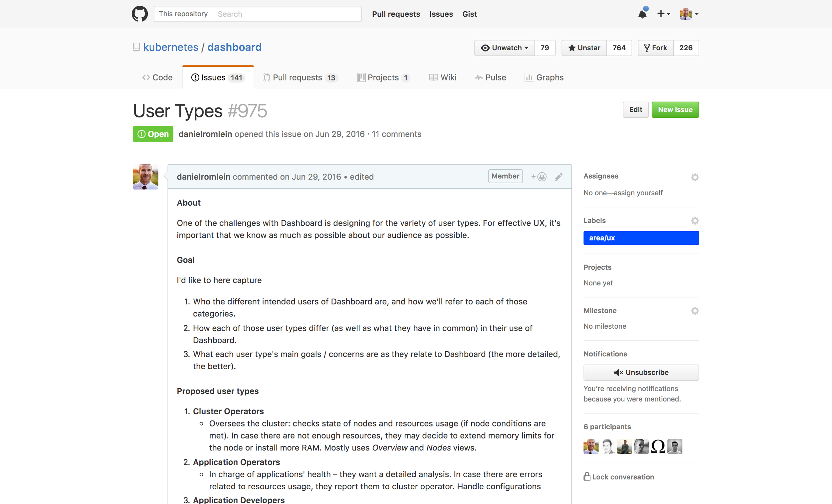Click the lock icon next to Lock conversation
The height and width of the screenshot is (504, 832).
[586, 477]
